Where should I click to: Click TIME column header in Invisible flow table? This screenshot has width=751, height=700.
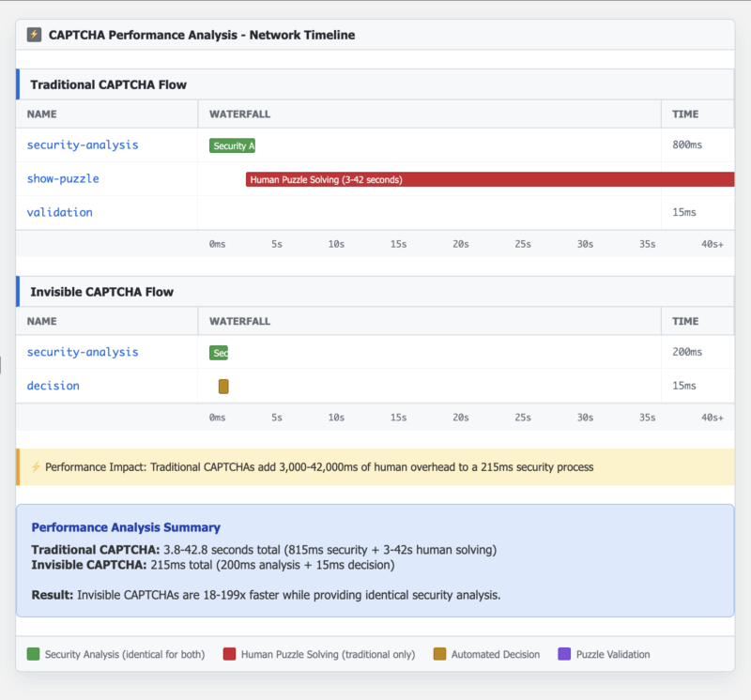[x=685, y=321]
